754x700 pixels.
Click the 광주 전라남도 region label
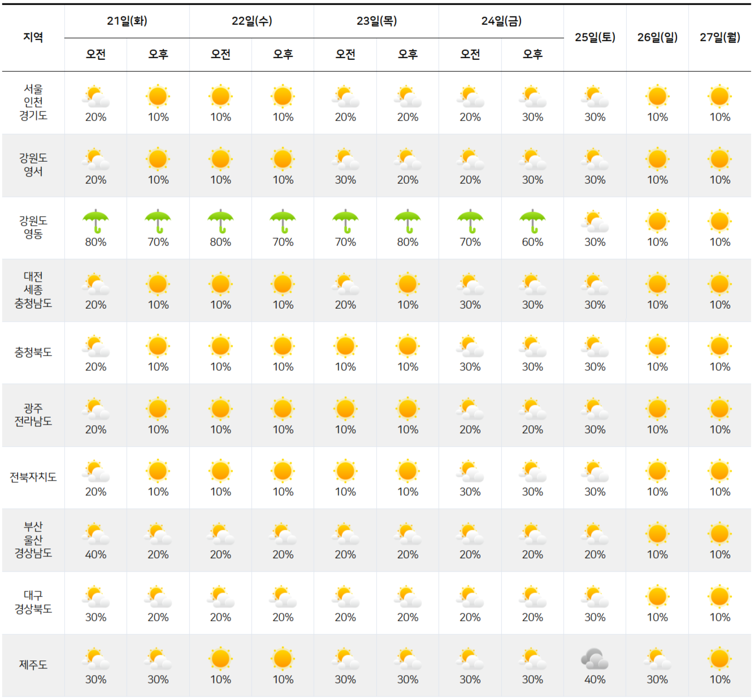tap(33, 414)
